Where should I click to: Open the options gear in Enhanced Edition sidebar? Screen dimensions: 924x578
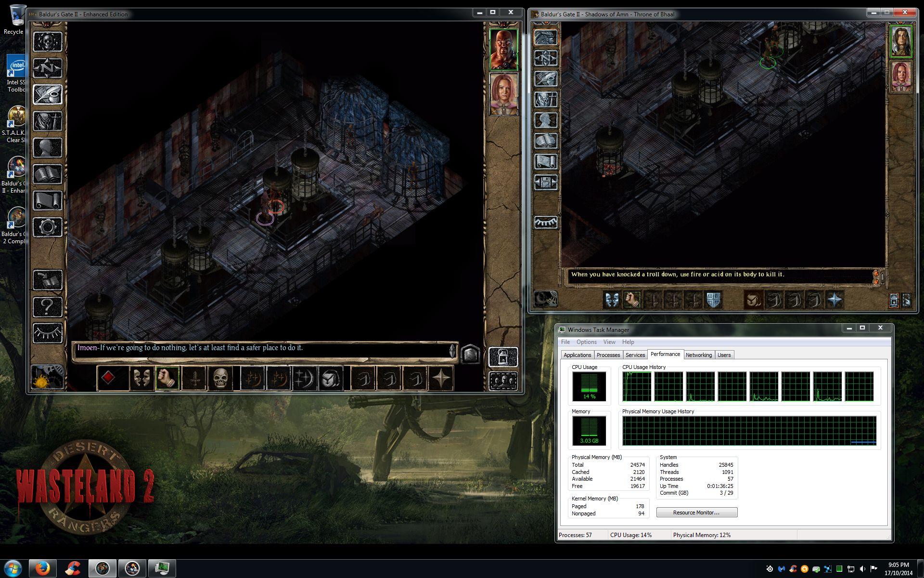(47, 227)
